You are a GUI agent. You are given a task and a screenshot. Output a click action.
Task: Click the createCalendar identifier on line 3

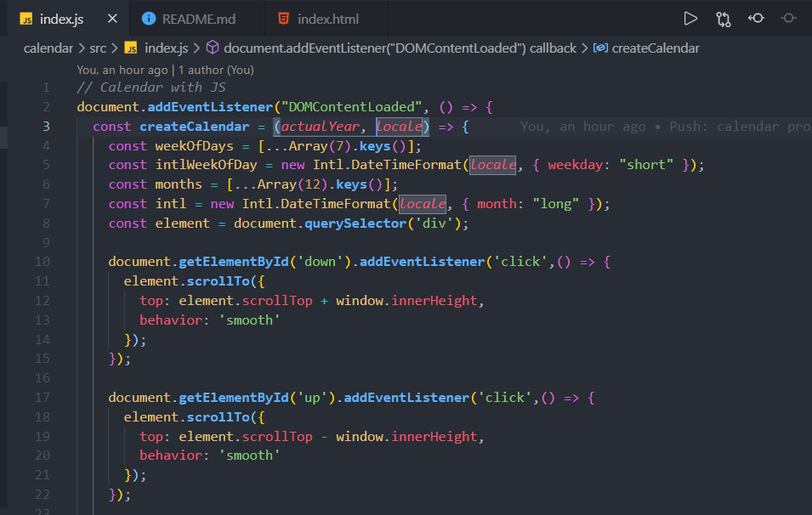tap(194, 127)
